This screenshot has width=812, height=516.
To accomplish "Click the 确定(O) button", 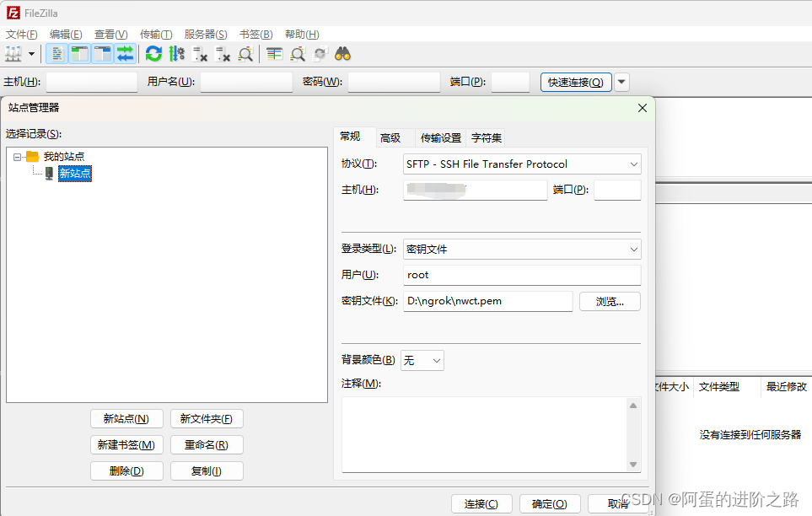I will pos(550,504).
